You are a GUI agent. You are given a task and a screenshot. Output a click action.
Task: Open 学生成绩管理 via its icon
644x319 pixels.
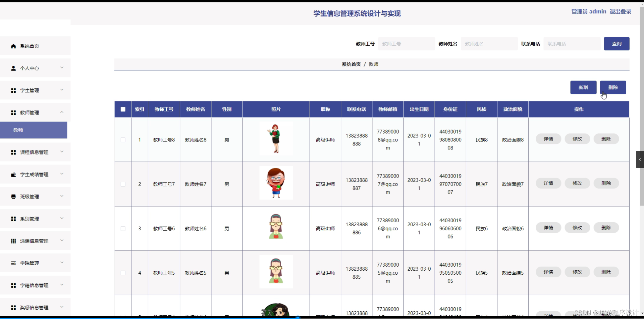point(13,174)
